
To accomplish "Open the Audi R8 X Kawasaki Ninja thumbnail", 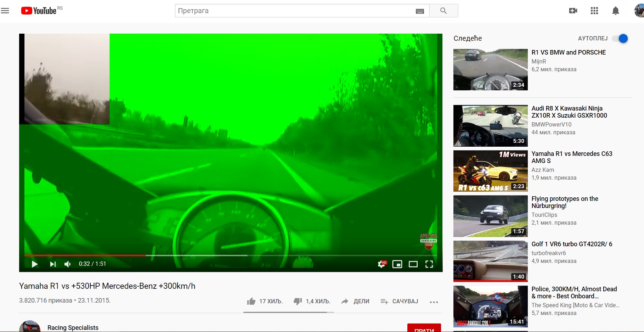I will [490, 126].
